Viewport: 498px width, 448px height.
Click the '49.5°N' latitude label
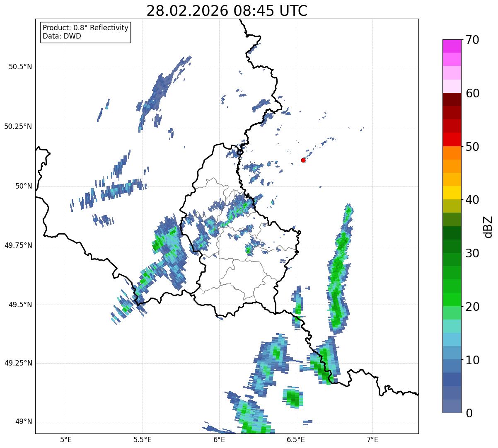(20, 305)
